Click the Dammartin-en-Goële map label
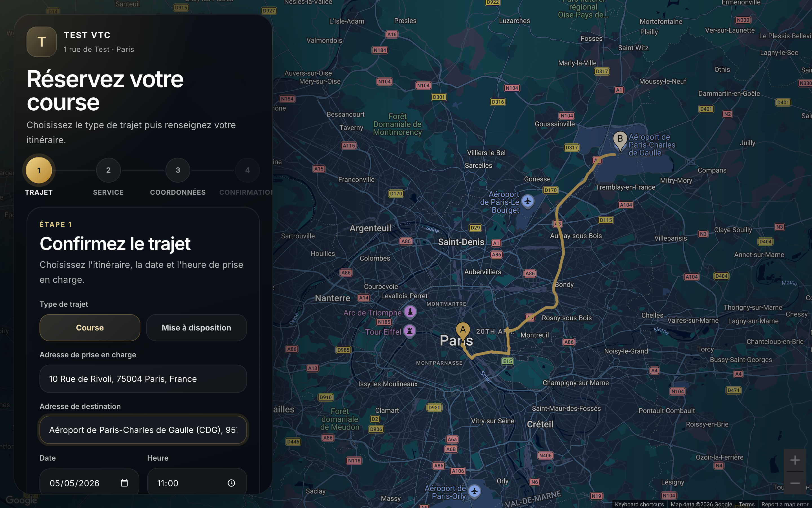The height and width of the screenshot is (508, 812). (x=729, y=93)
